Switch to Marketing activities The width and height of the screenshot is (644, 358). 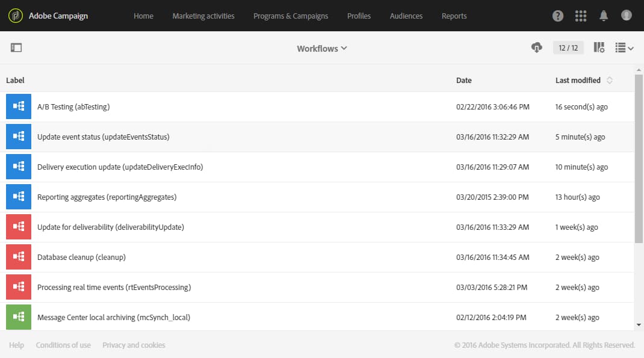[203, 16]
